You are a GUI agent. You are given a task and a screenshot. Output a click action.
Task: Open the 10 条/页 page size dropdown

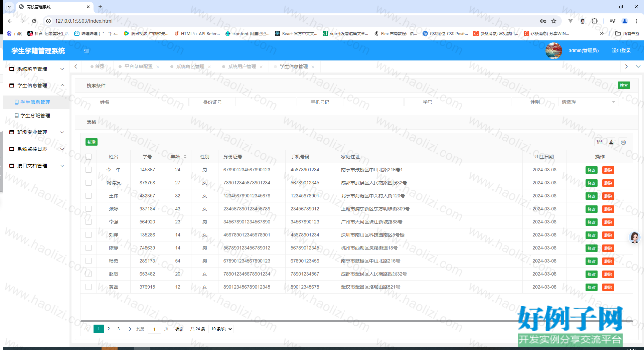(221, 329)
